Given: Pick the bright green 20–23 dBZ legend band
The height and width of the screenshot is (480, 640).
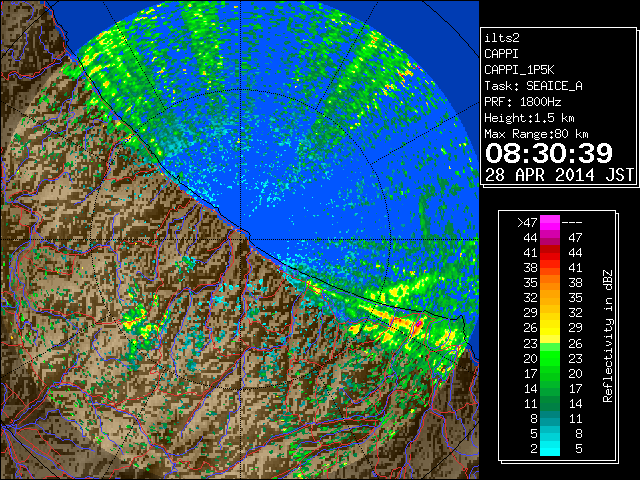Looking at the screenshot, I should tap(550, 358).
